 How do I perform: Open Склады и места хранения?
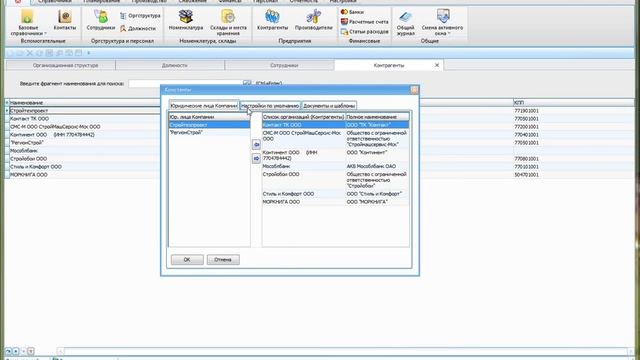(228, 23)
